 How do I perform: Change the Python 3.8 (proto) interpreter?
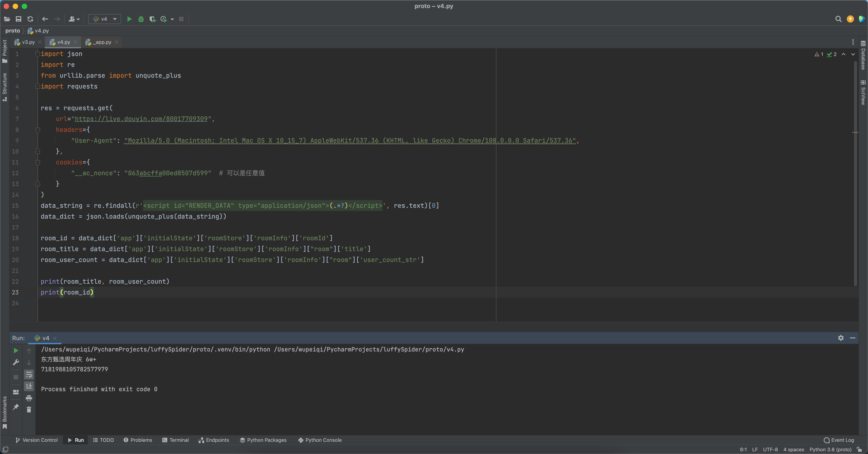click(x=831, y=450)
